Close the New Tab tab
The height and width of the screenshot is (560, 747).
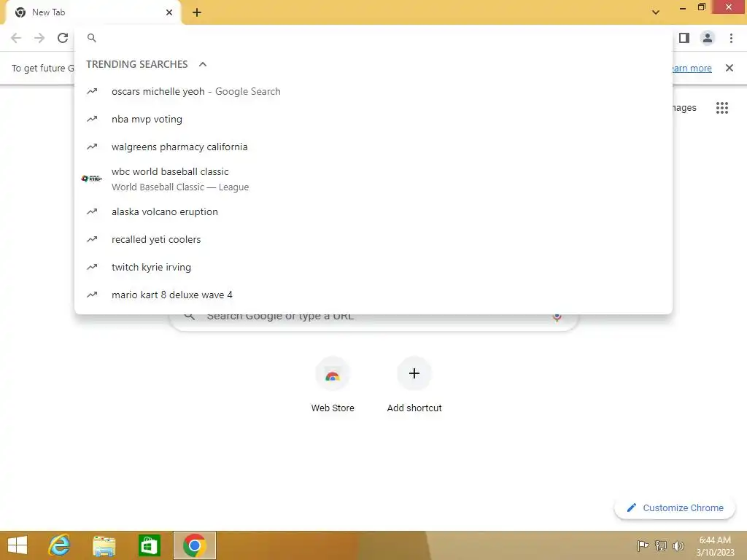tap(169, 12)
